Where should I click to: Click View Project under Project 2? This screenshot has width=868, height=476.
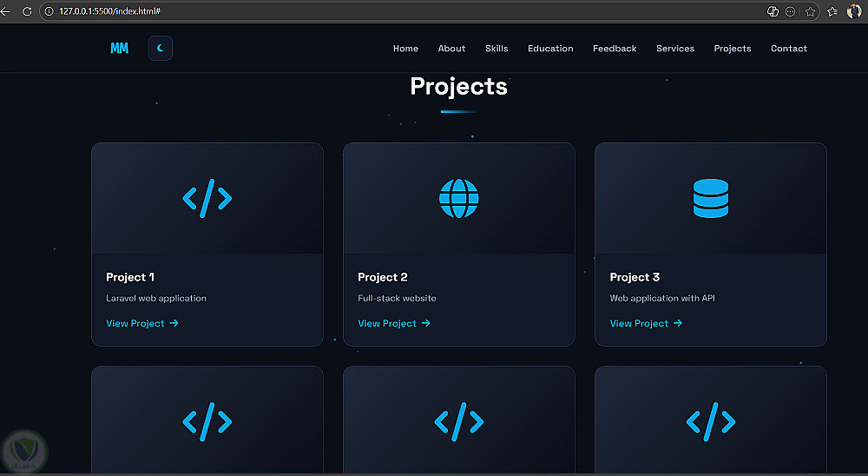point(394,323)
